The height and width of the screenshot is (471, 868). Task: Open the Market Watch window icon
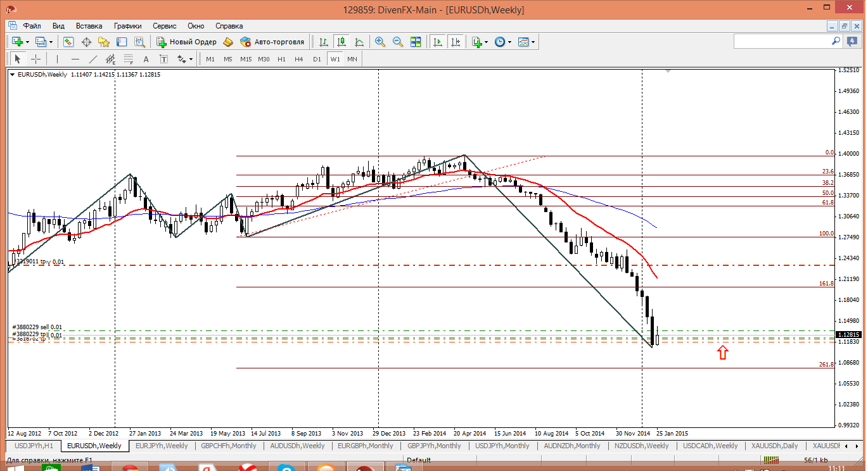pos(68,42)
